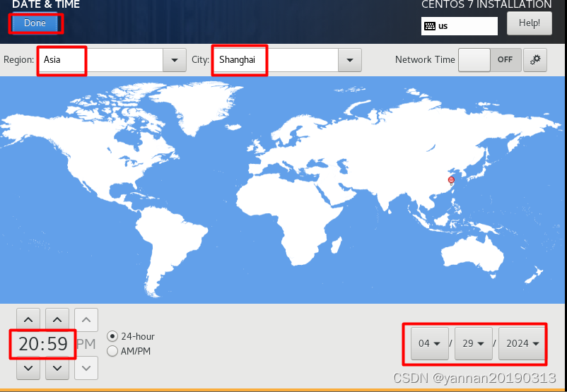Click the Region field showing Asia
The image size is (567, 392).
coord(100,59)
